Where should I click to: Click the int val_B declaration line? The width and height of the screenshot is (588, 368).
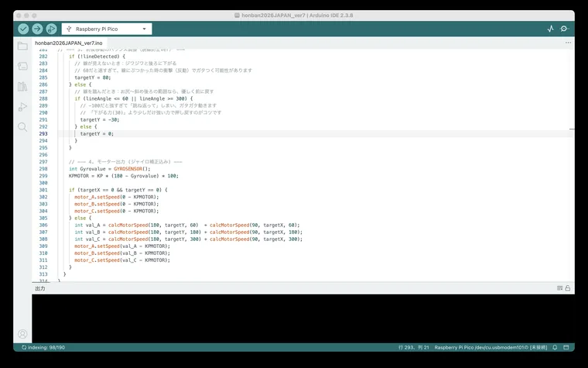click(x=188, y=232)
